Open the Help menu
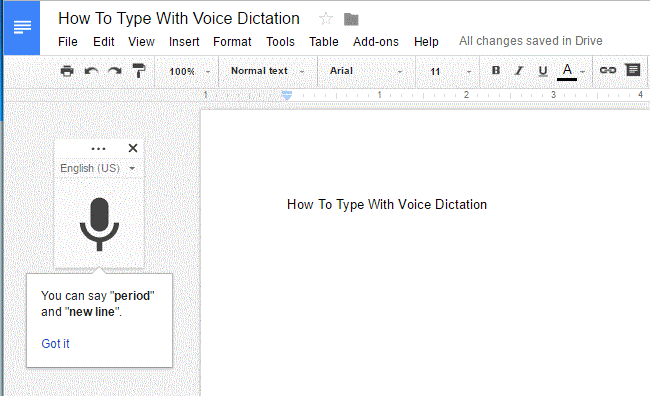The height and width of the screenshot is (396, 650). tap(426, 42)
